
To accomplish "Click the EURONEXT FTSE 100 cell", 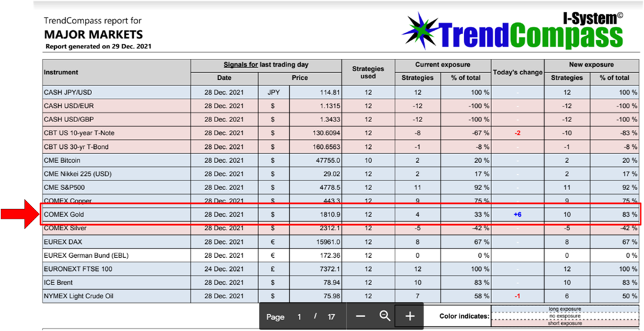I will click(x=116, y=269).
